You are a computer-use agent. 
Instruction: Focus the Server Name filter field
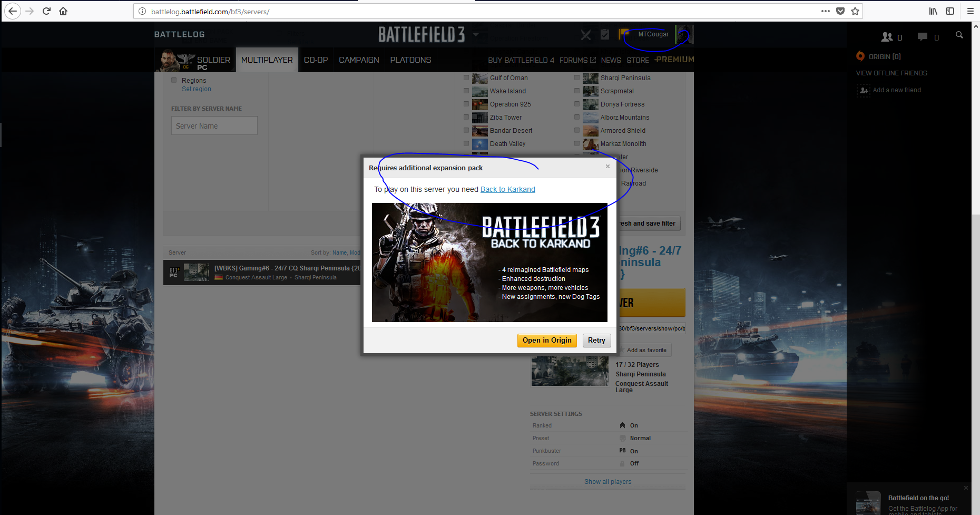[x=214, y=125]
